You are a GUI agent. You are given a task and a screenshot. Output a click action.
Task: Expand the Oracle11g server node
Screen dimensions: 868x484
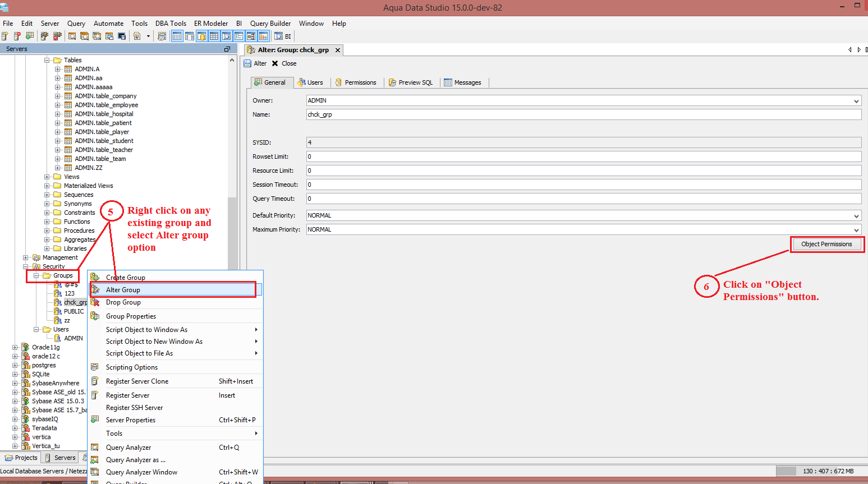pos(15,347)
